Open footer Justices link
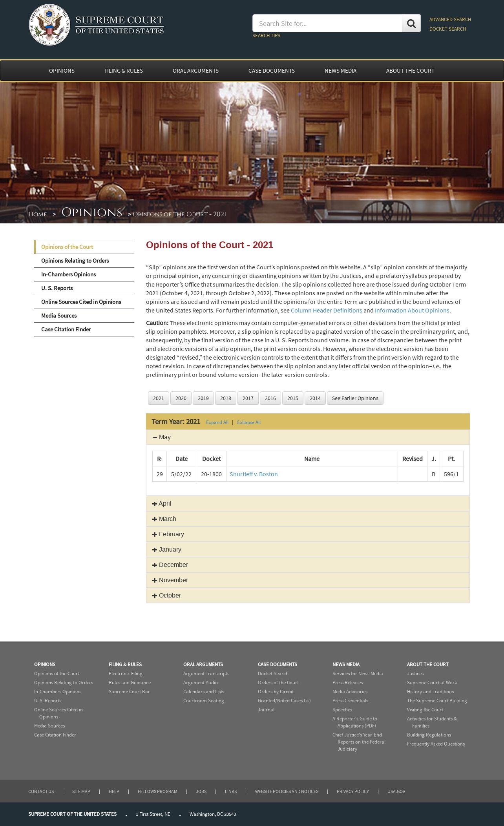Image resolution: width=504 pixels, height=826 pixels. 415,674
